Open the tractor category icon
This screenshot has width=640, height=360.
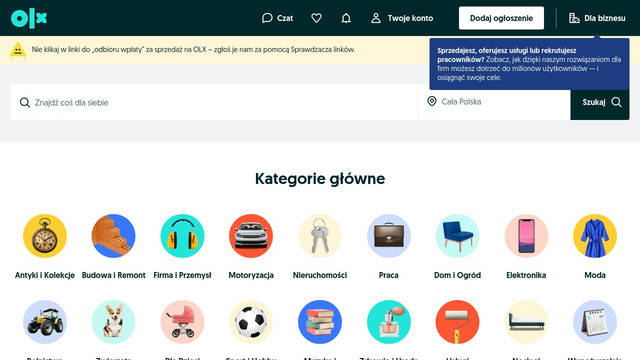tap(45, 322)
